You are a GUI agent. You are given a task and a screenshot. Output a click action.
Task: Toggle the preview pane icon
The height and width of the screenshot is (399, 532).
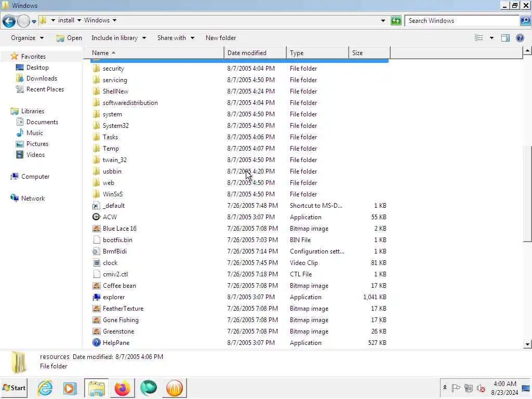coord(506,38)
